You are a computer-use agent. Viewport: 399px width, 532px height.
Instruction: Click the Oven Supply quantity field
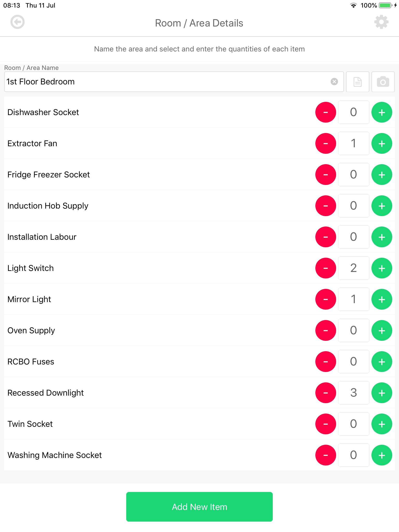pos(354,330)
